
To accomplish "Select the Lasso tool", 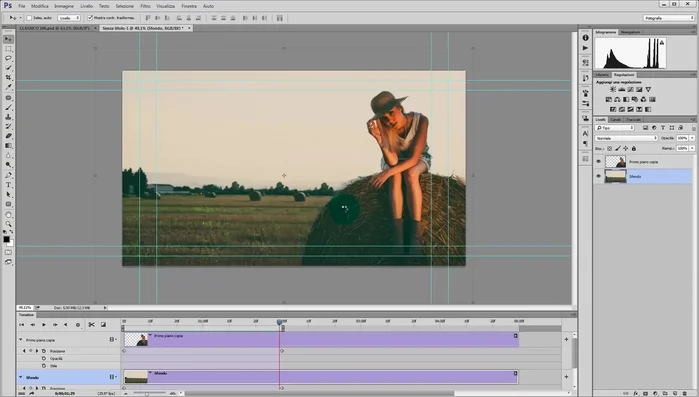I will 8,58.
